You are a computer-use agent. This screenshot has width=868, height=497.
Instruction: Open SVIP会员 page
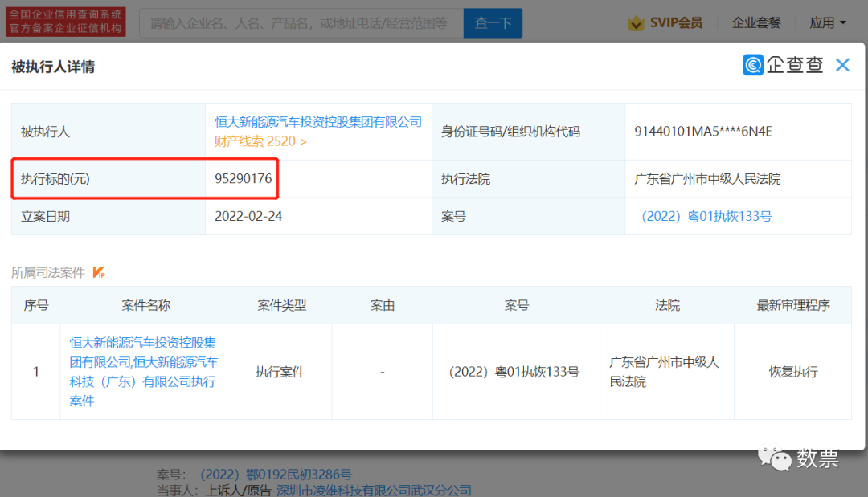tap(676, 22)
